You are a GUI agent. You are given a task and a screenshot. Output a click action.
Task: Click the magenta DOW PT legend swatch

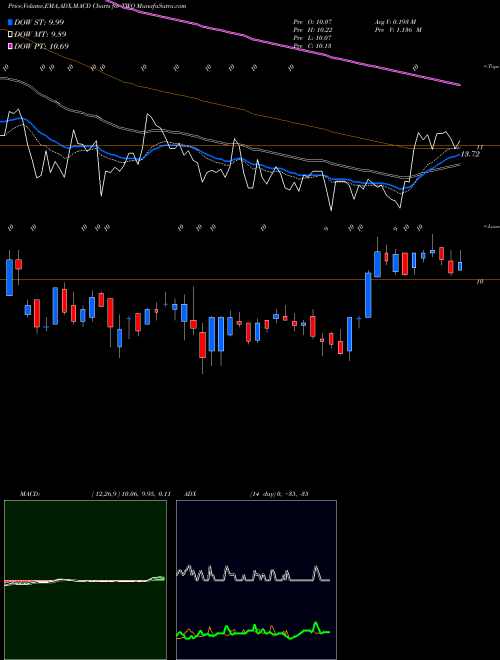[x=10, y=46]
